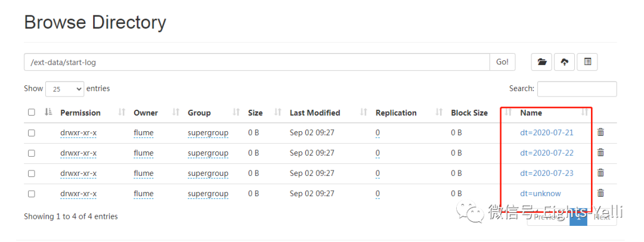Click permission drwxr-xr-x of dt=unknow row
This screenshot has height=242, width=644.
(79, 193)
